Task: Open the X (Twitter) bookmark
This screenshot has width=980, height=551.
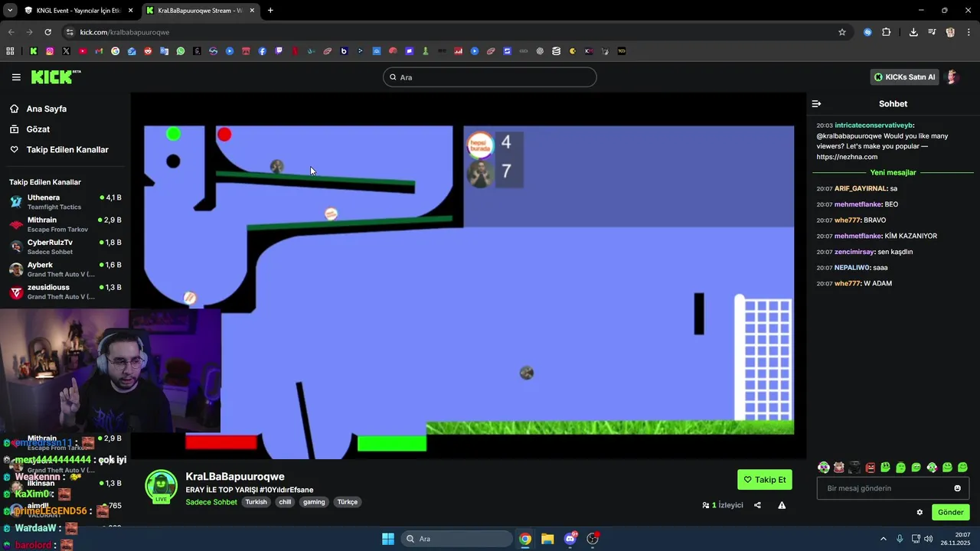Action: pos(66,51)
